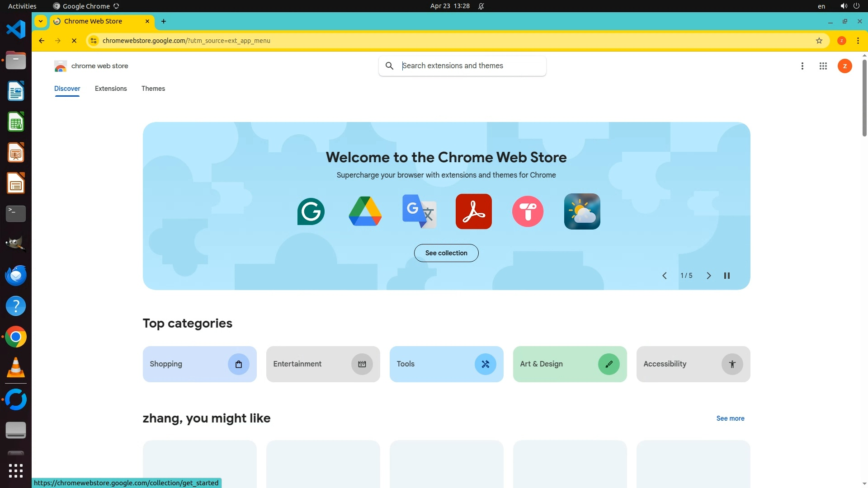Screen dimensions: 868x488
Task: Go to the next carousel slide
Action: (x=708, y=276)
